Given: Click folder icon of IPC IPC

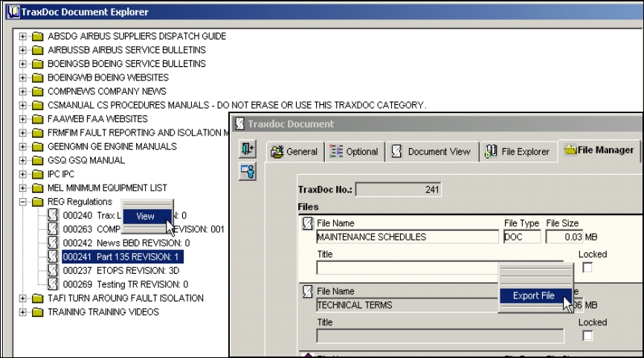Looking at the screenshot, I should tap(37, 174).
